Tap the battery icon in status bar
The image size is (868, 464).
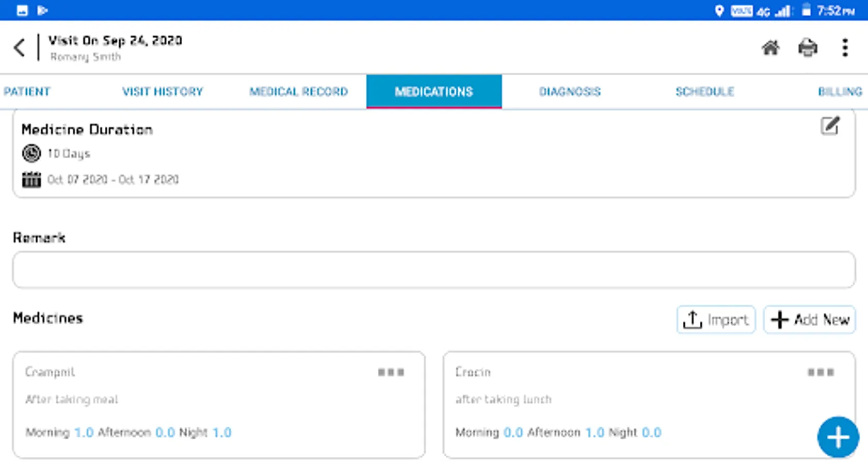(x=806, y=10)
